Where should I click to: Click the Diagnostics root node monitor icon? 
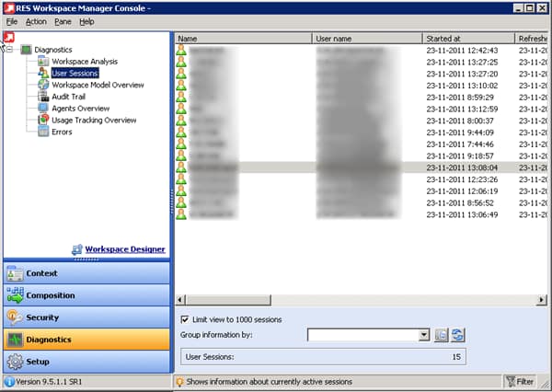tap(26, 50)
